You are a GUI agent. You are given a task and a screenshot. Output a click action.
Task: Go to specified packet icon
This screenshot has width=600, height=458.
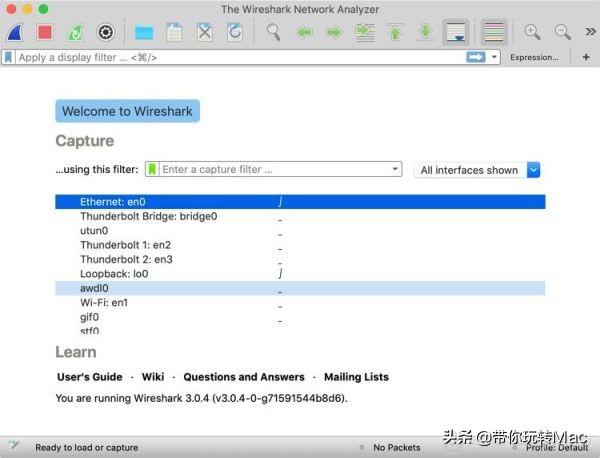pos(365,33)
